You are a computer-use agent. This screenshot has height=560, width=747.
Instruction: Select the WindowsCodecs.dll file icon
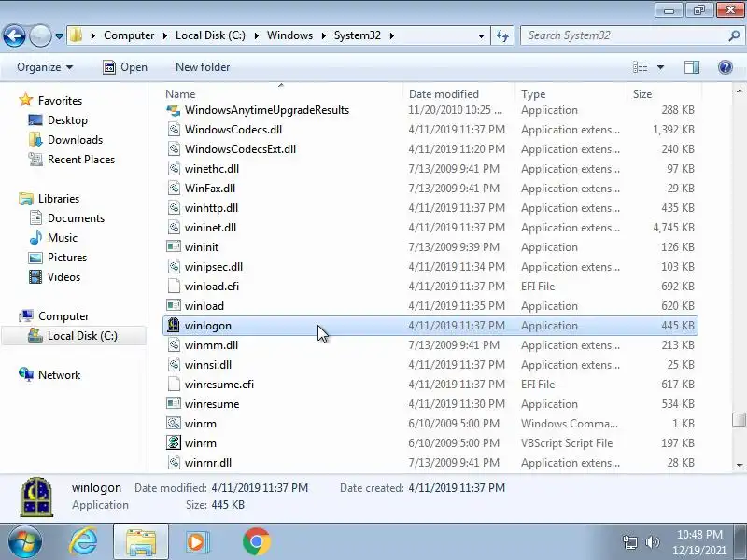tap(174, 130)
